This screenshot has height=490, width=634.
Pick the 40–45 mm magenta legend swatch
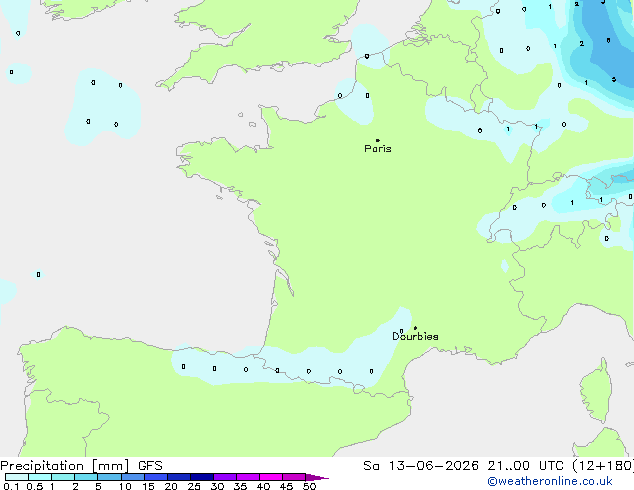(271, 477)
